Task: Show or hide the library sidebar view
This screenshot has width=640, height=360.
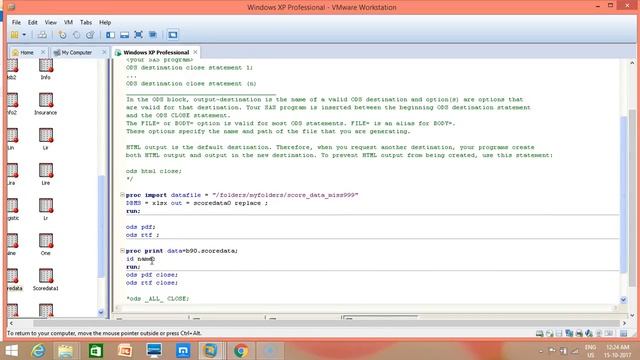Action: coord(110,35)
